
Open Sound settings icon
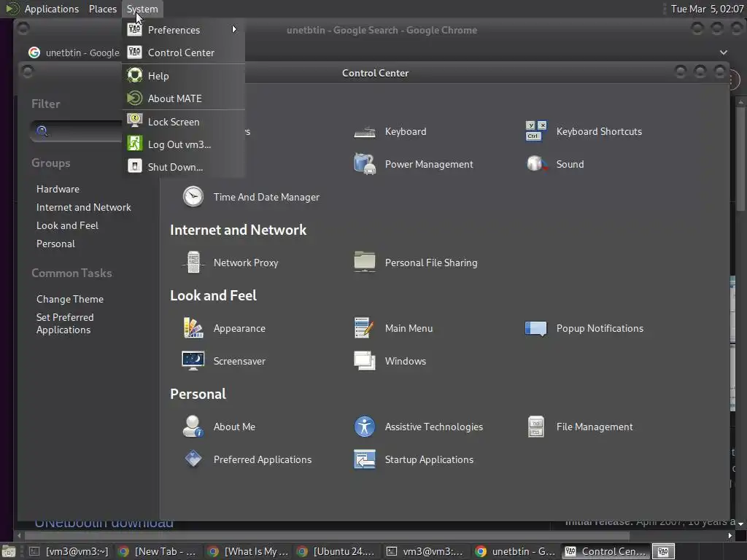(x=536, y=164)
